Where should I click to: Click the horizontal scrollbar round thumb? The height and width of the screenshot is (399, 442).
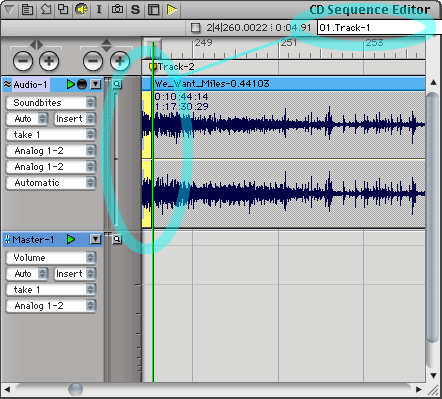76,389
